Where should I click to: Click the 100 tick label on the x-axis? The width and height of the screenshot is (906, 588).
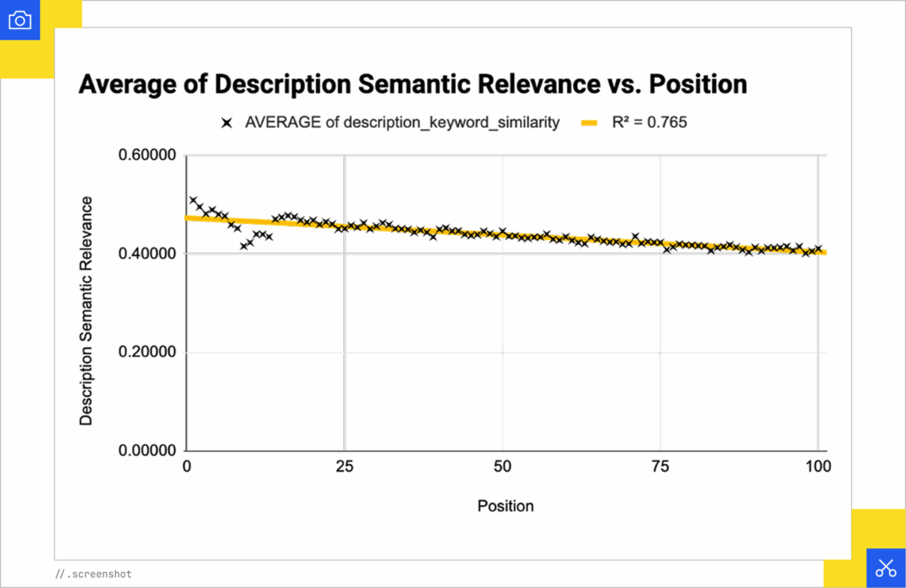(818, 466)
